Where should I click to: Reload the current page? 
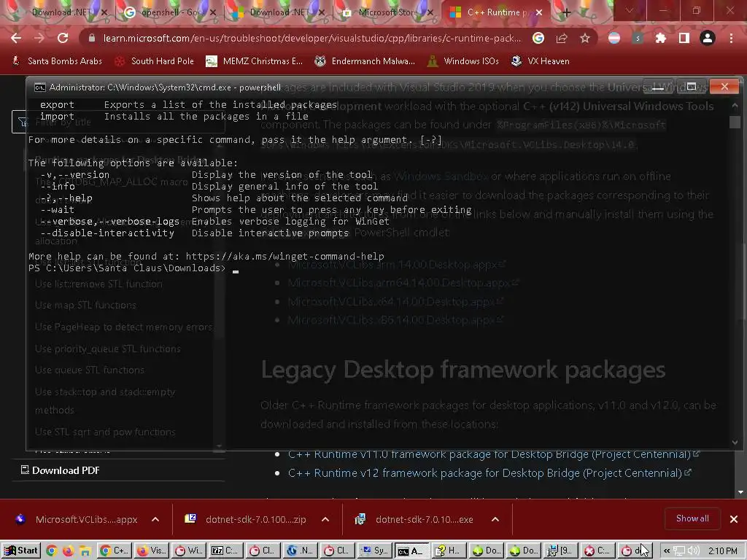pyautogui.click(x=63, y=38)
